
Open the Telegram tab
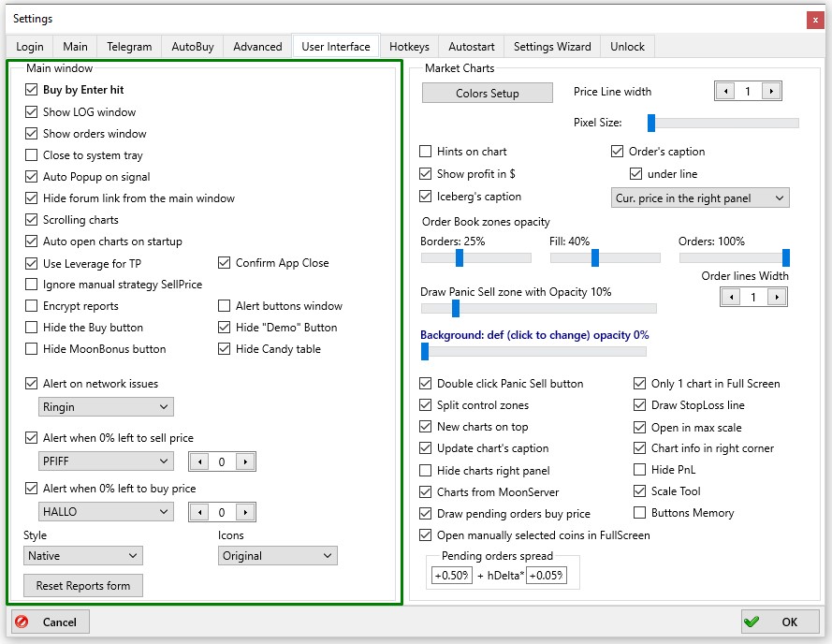tap(129, 47)
